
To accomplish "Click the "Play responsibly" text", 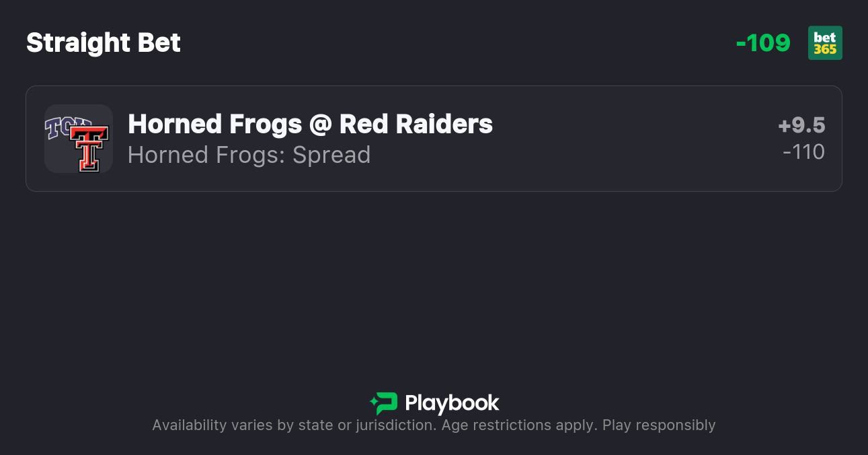I will pyautogui.click(x=659, y=425).
